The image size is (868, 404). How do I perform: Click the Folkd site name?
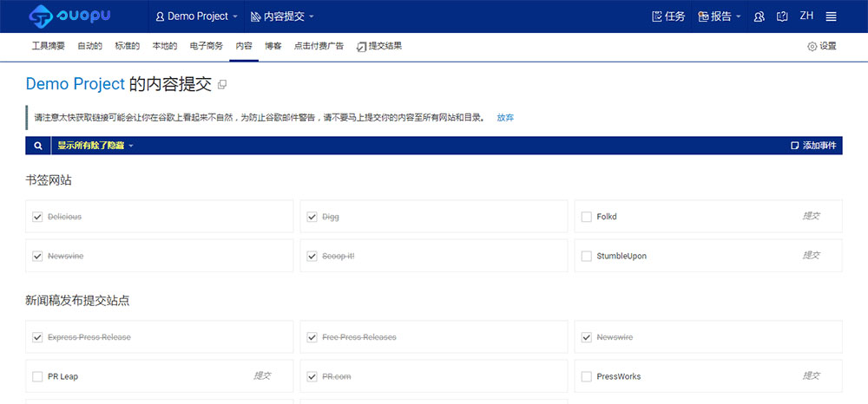[607, 217]
